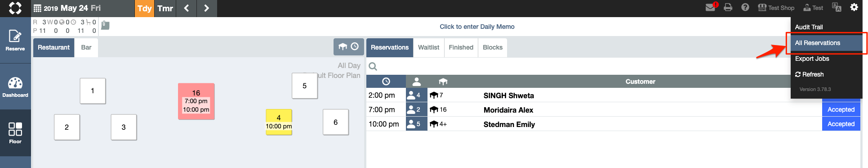868x168 pixels.
Task: Switch to the Waitlist tab
Action: [428, 47]
